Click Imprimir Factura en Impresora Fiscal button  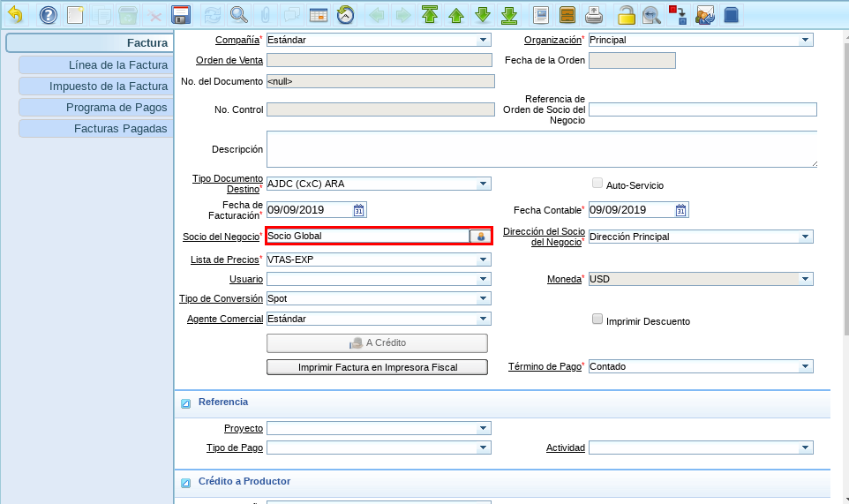click(377, 367)
